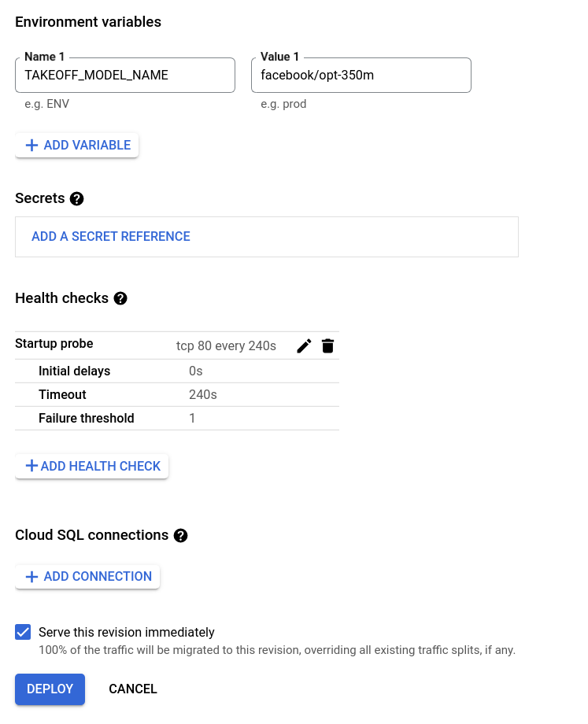Open help for Cloud SQL connections
Viewport: 588px width, 724px height.
tap(180, 535)
